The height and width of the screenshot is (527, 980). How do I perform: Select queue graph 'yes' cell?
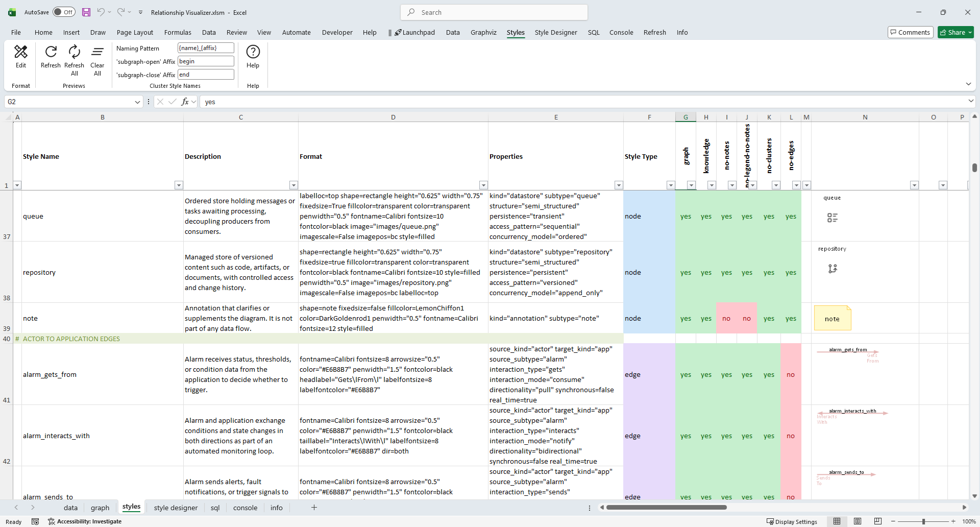tap(685, 216)
